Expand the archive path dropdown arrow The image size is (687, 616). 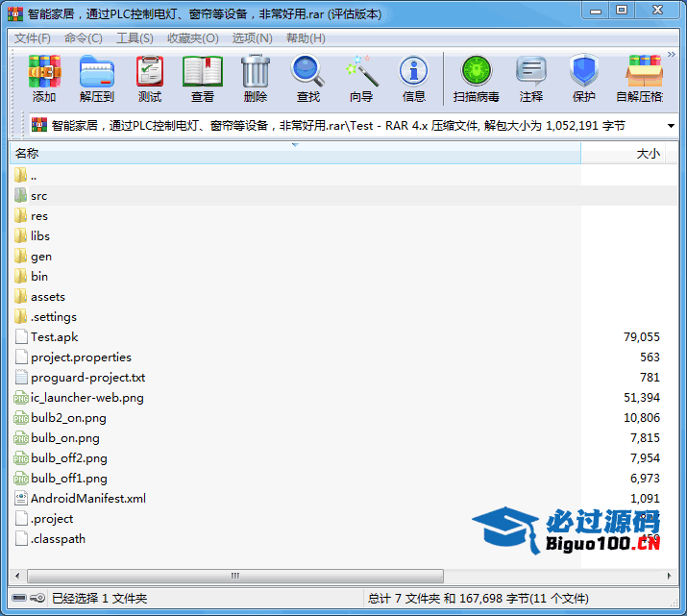click(670, 126)
